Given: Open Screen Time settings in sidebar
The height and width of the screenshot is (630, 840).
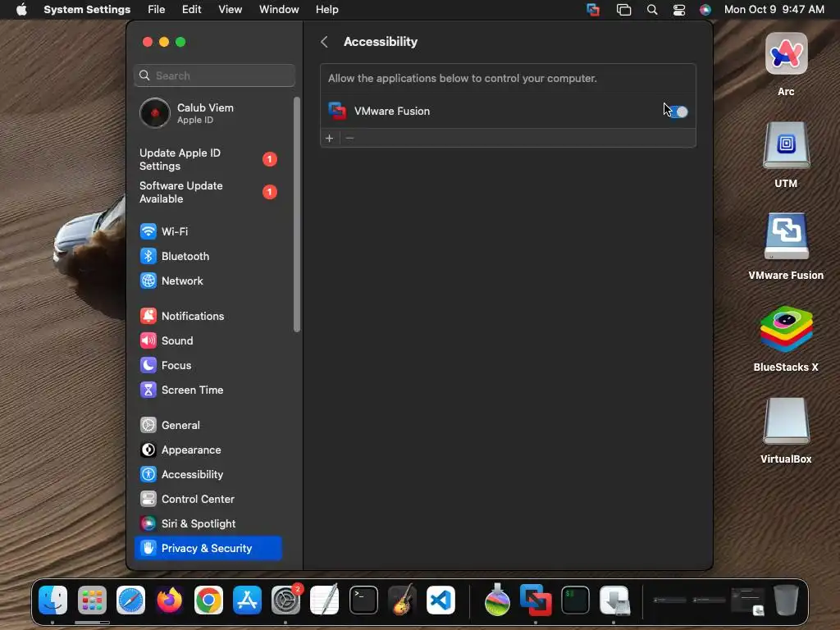Looking at the screenshot, I should coord(208,390).
